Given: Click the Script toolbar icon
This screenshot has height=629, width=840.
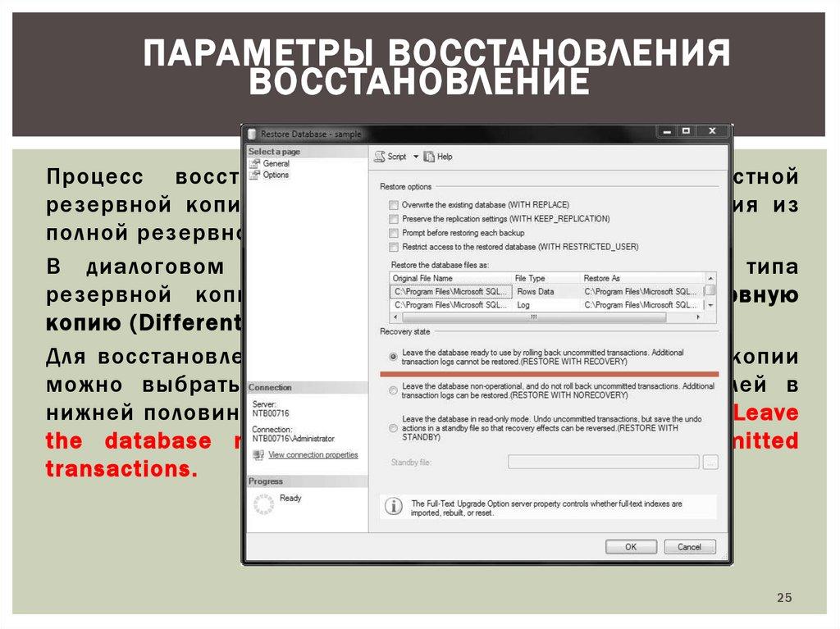Looking at the screenshot, I should click(380, 157).
